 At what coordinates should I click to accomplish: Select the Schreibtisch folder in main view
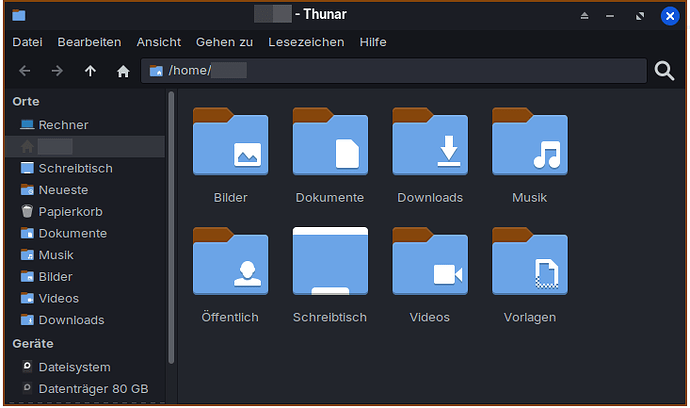pyautogui.click(x=330, y=276)
